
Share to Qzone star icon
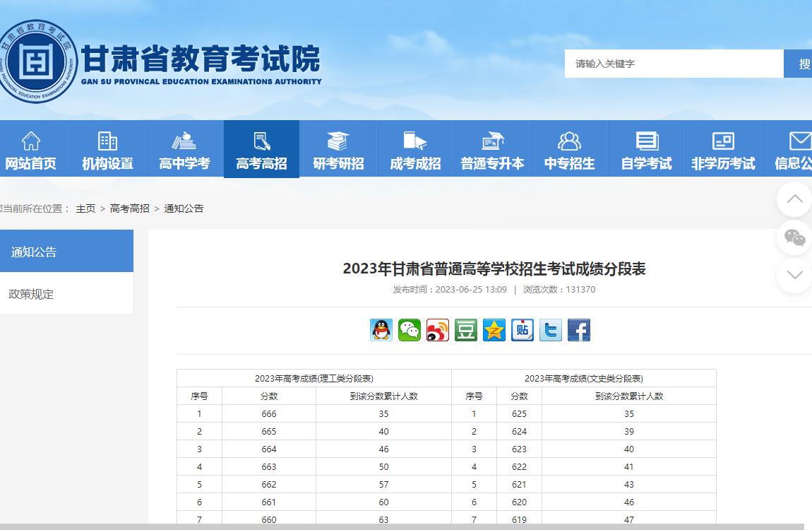pos(494,330)
